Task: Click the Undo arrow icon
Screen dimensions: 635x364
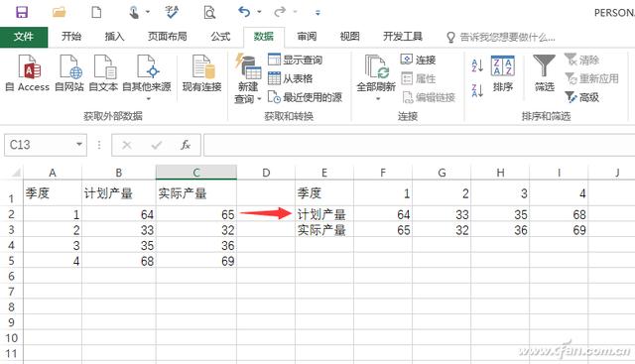Action: pos(244,12)
